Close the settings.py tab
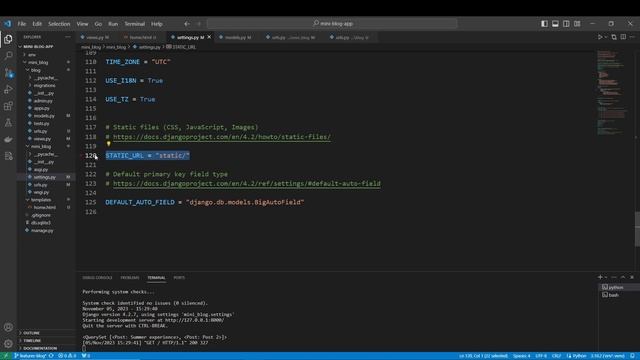This screenshot has width=640, height=360. (x=209, y=37)
